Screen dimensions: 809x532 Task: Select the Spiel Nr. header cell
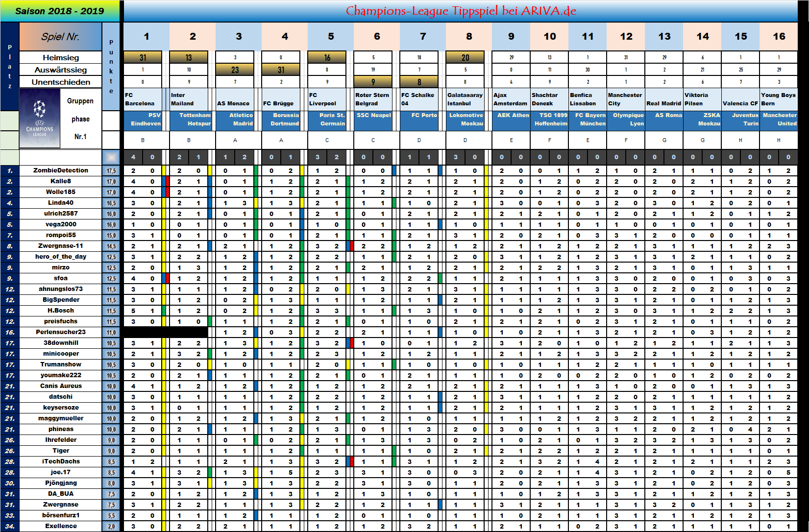tap(60, 37)
